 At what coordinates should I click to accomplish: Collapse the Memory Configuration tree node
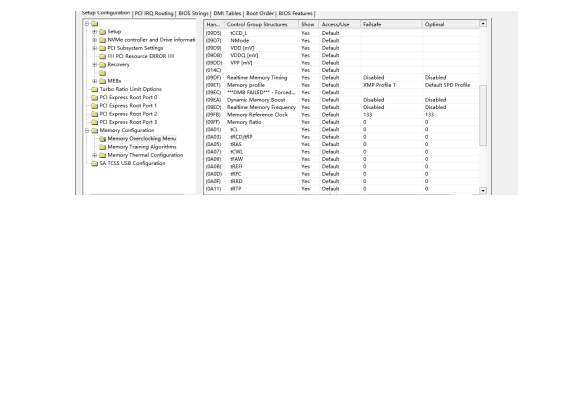tap(87, 131)
